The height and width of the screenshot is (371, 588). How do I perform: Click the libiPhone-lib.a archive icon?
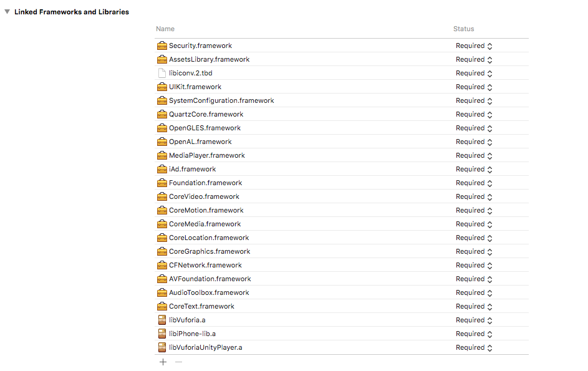(x=162, y=334)
